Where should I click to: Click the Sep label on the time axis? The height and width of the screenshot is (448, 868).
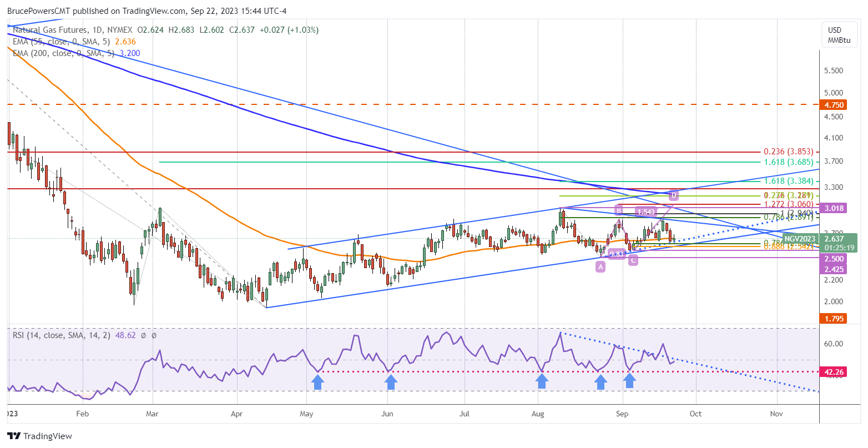pos(622,414)
